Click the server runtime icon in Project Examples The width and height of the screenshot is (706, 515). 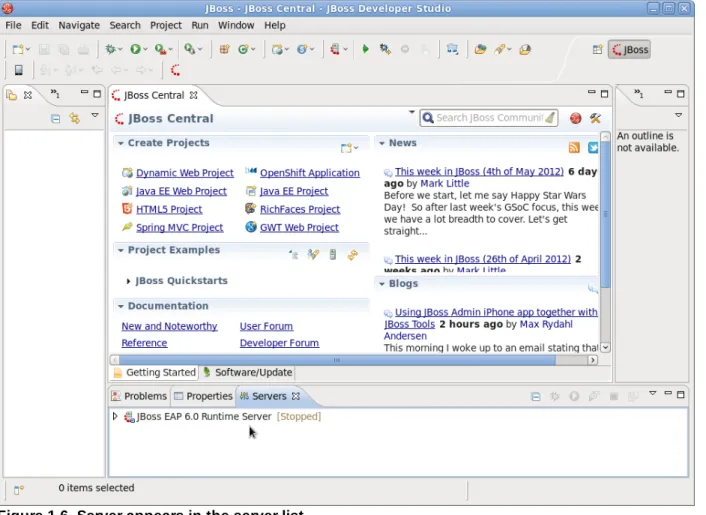click(x=333, y=255)
